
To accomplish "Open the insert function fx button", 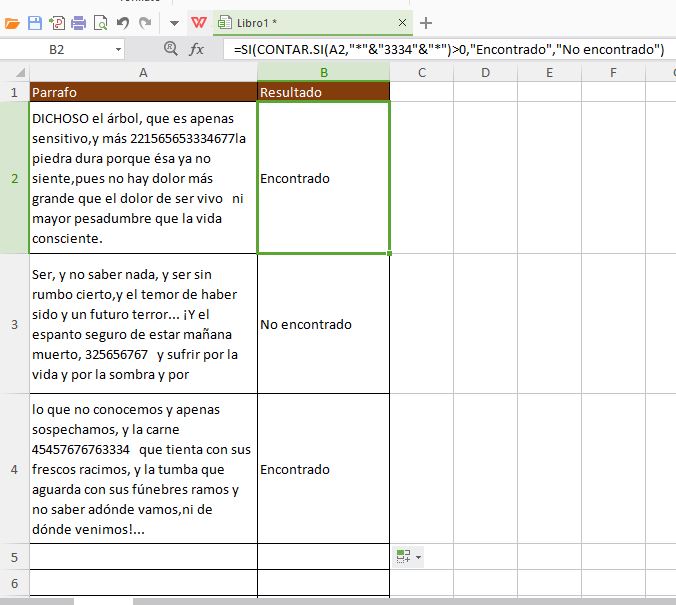I will (197, 49).
